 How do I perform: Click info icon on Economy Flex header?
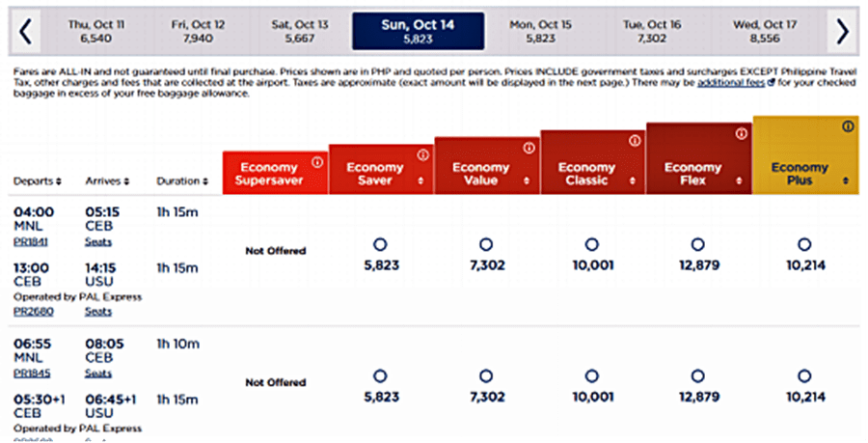[740, 133]
